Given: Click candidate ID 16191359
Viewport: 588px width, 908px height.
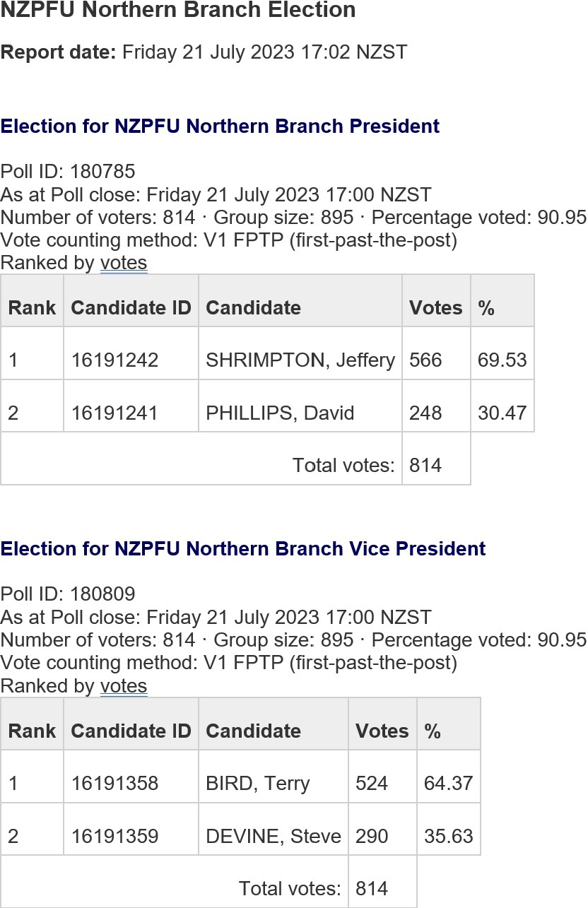Looking at the screenshot, I should tap(115, 837).
